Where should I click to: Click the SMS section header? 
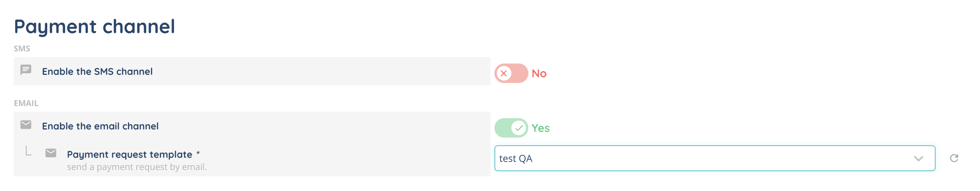pos(22,49)
